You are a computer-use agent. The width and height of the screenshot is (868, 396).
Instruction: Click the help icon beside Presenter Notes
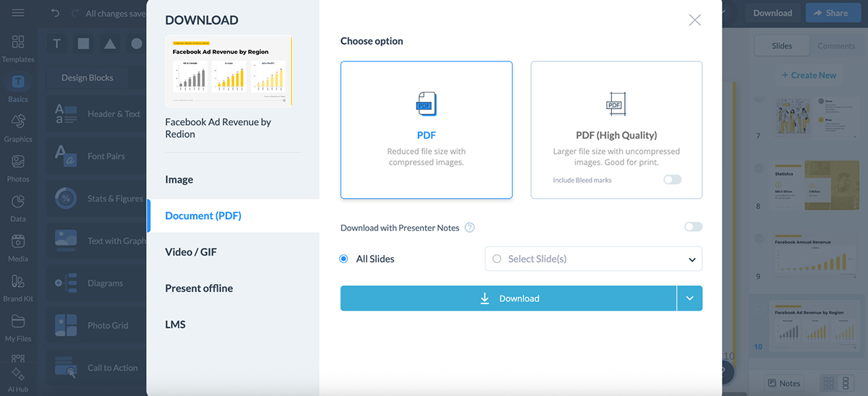469,228
